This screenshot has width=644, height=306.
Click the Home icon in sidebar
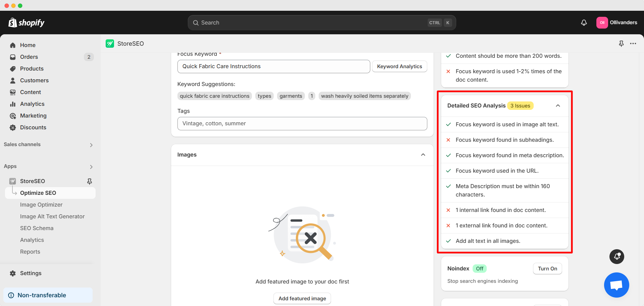tap(13, 45)
